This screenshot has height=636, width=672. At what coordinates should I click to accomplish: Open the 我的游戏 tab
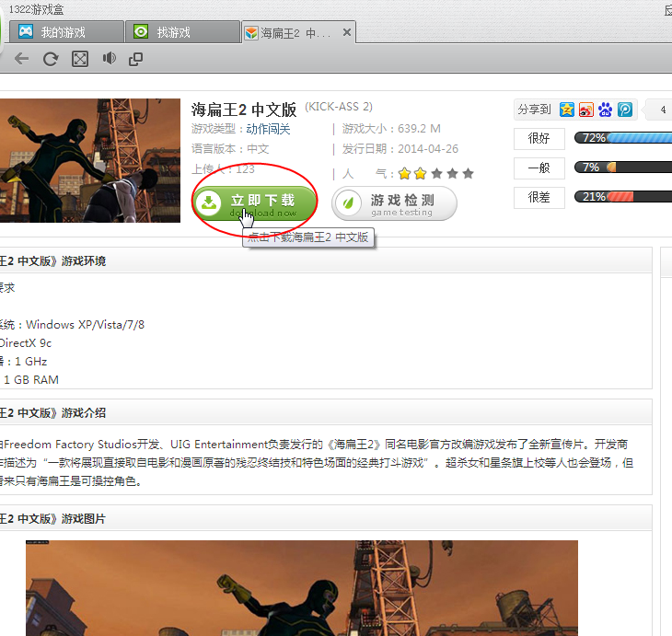[x=66, y=32]
